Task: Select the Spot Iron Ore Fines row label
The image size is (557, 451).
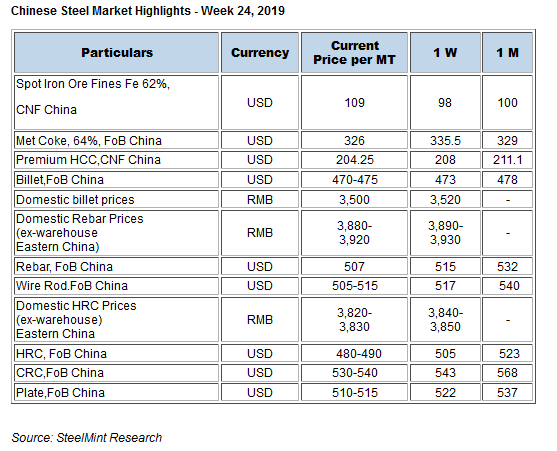Action: tap(117, 102)
